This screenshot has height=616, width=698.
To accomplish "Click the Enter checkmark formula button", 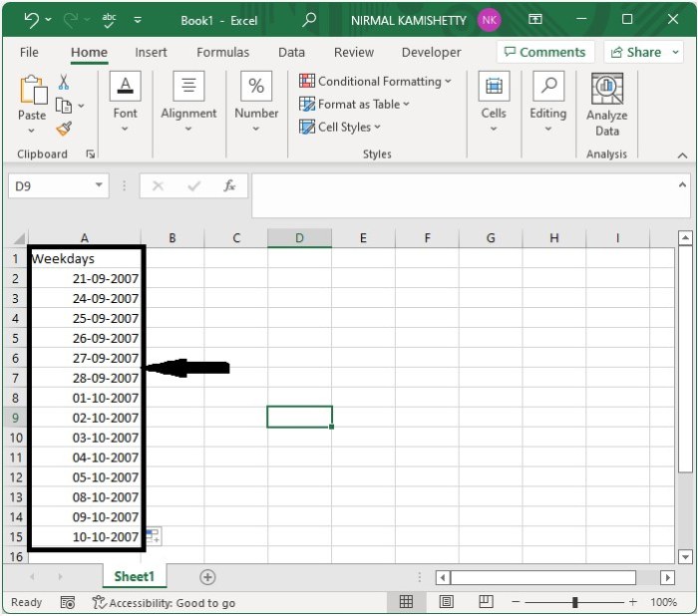I will (x=194, y=186).
